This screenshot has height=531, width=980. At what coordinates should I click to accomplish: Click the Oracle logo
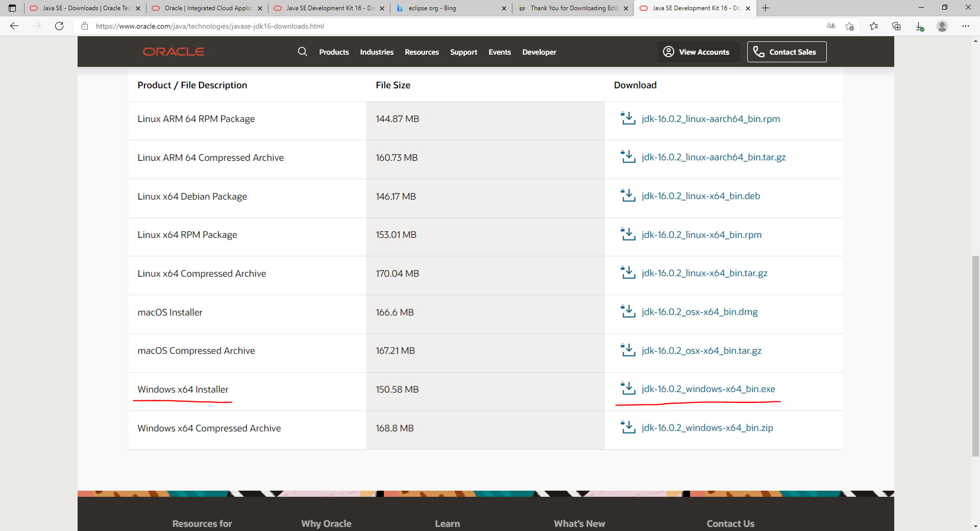[x=174, y=52]
